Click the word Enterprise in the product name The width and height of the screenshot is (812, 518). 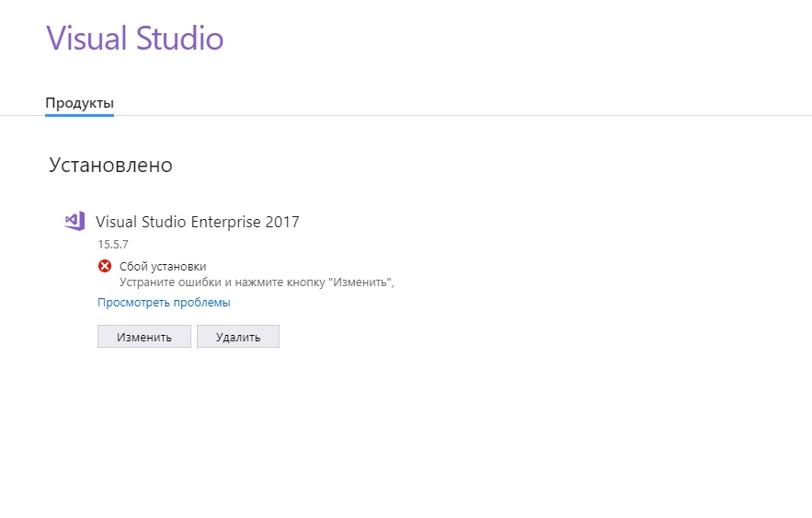click(225, 222)
